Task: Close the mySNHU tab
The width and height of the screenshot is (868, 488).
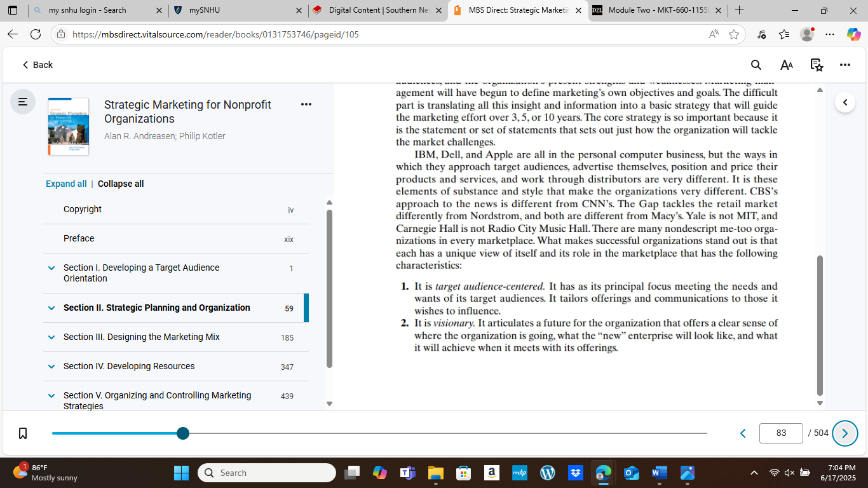Action: tap(299, 10)
